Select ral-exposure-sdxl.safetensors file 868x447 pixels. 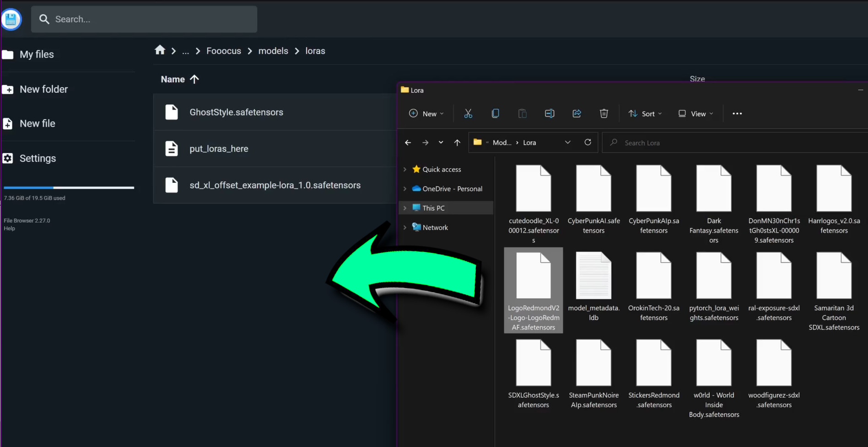coord(774,287)
